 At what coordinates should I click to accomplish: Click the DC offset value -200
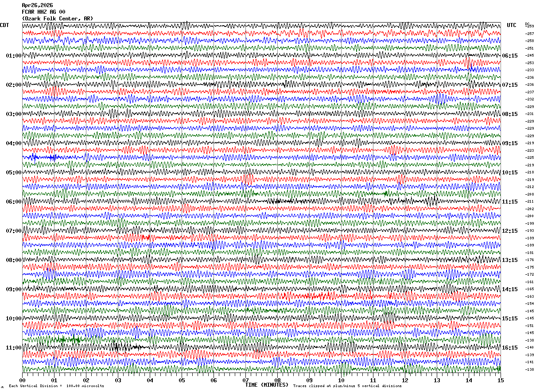coord(529,216)
